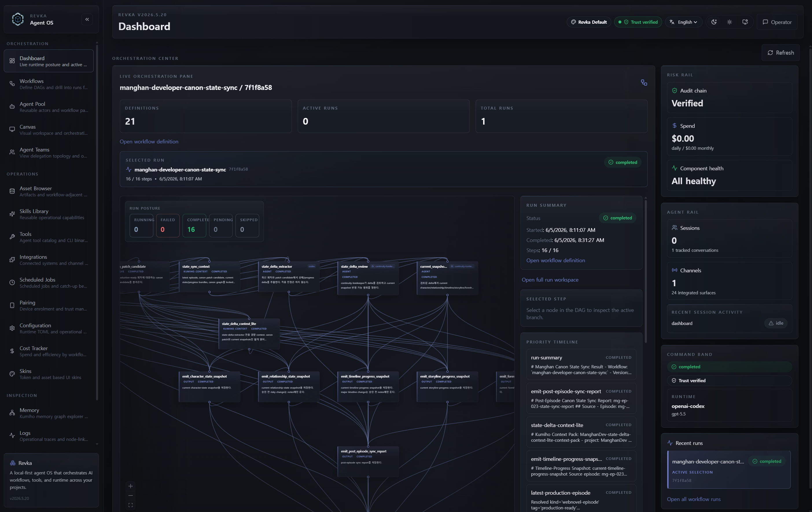This screenshot has height=512, width=812.
Task: Select the emit_post_episode_sync_report node
Action: click(x=368, y=461)
